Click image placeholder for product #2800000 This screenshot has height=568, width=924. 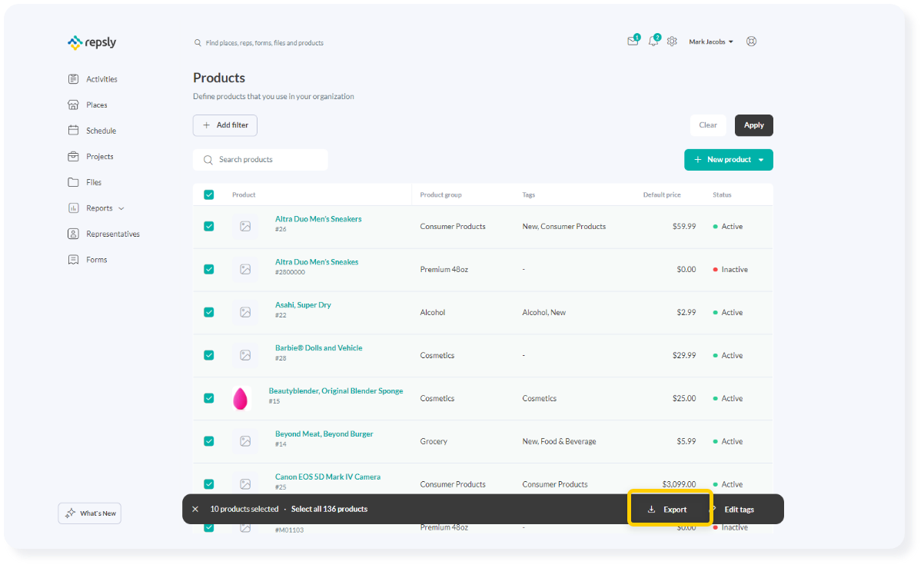pos(245,270)
